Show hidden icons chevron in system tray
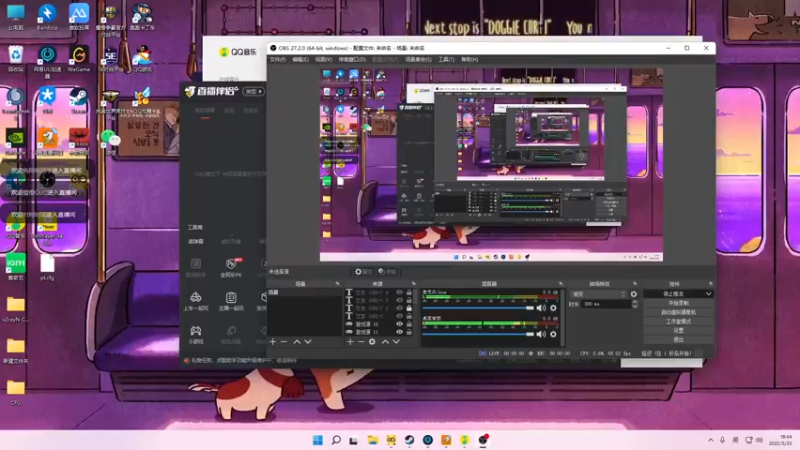Screen dimensions: 800x450 (x=710, y=440)
